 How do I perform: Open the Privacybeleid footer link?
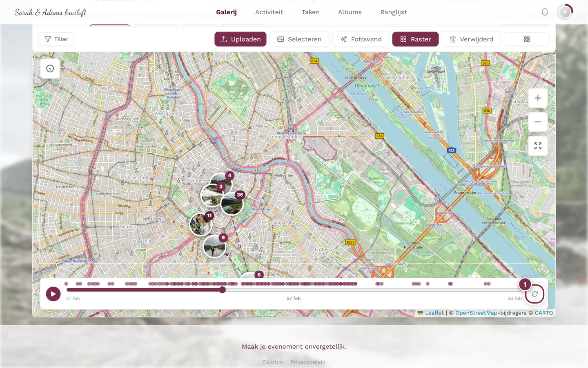(308, 362)
